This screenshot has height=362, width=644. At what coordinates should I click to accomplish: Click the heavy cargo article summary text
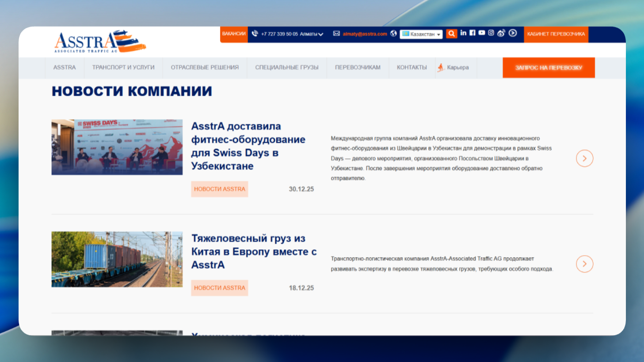[442, 264]
